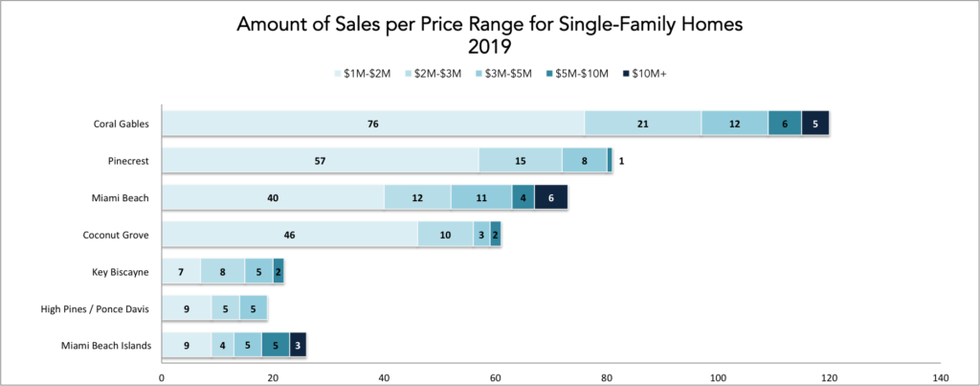
Task: Select the Miami Beach Islands axis label
Action: (x=105, y=346)
